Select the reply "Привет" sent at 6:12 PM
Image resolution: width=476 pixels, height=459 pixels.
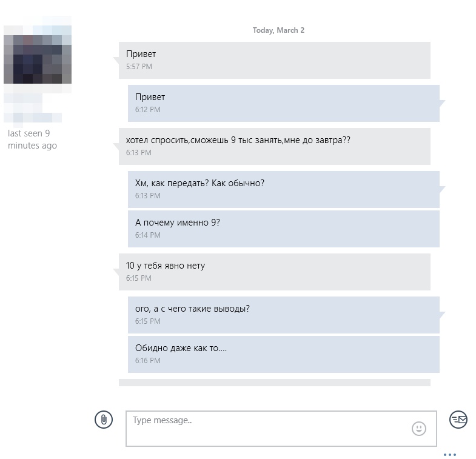tap(283, 103)
